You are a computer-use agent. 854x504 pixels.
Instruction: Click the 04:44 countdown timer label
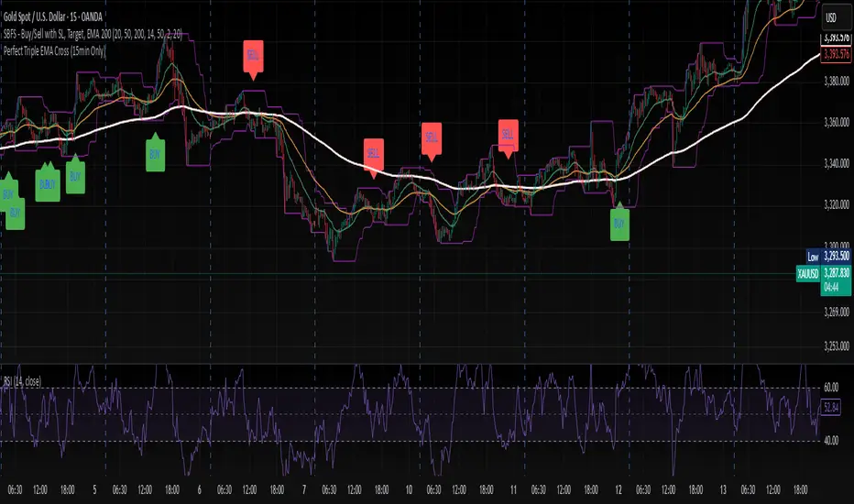click(x=832, y=287)
